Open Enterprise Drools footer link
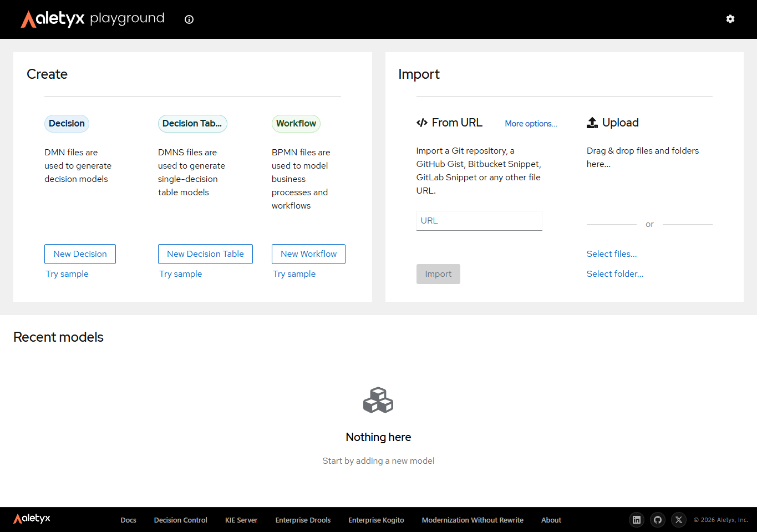The image size is (757, 532). [x=303, y=520]
